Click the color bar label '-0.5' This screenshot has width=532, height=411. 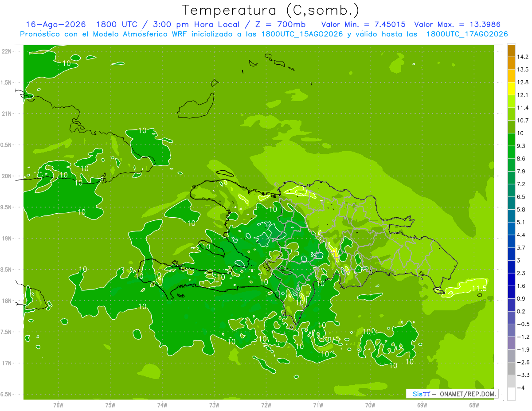click(x=523, y=324)
